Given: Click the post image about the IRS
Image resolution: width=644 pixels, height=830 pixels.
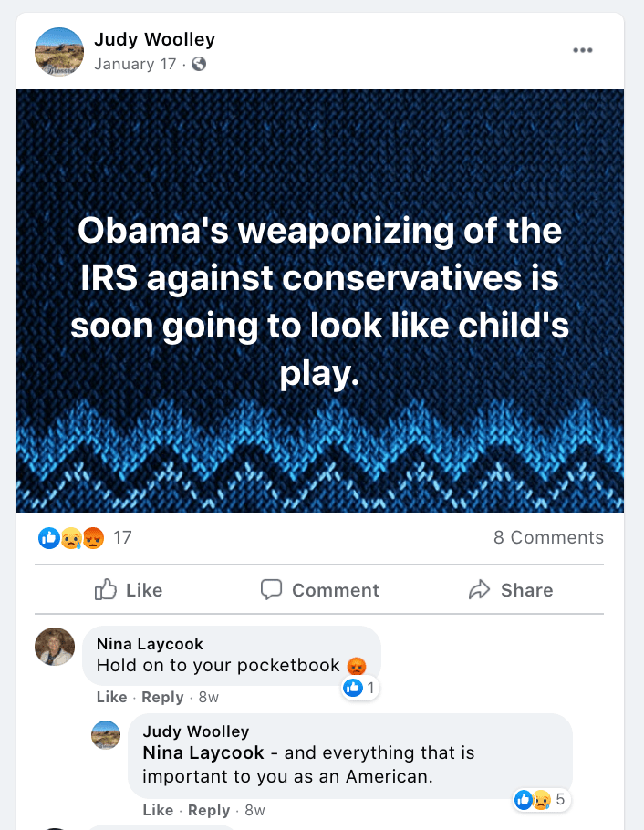Looking at the screenshot, I should tap(319, 301).
